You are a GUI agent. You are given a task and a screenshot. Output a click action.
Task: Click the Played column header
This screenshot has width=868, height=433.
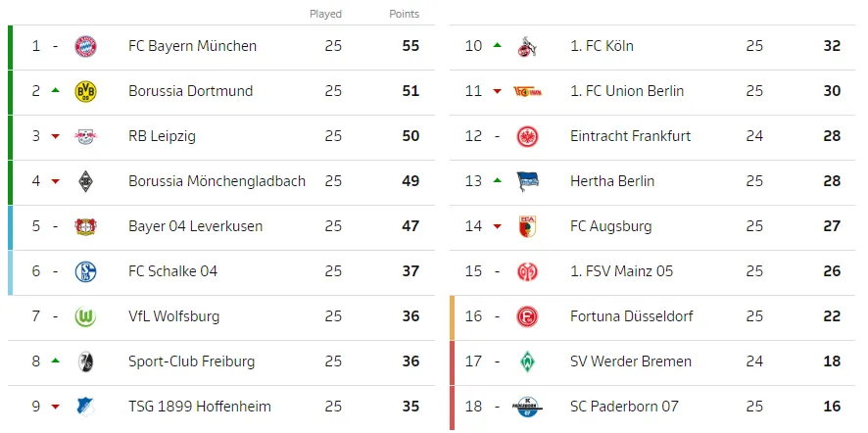[x=325, y=14]
